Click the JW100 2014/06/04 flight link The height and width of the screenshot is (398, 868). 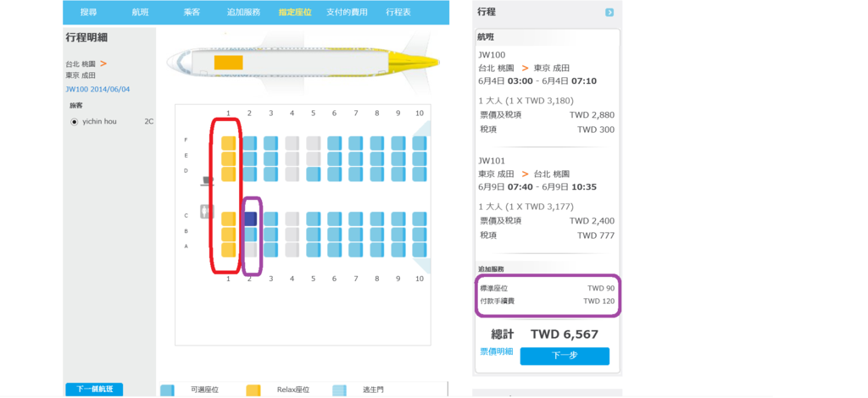97,89
